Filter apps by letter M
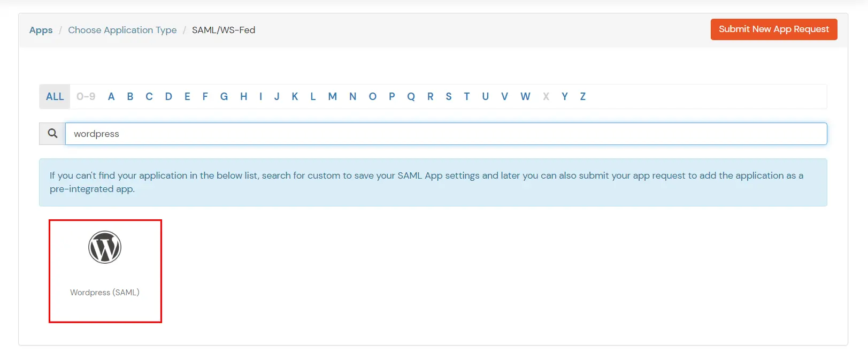This screenshot has height=360, width=868. [333, 97]
